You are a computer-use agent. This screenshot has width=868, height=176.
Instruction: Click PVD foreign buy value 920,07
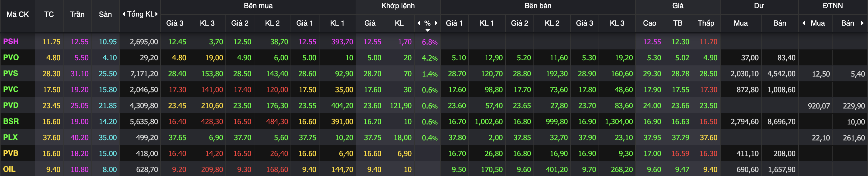pyautogui.click(x=819, y=106)
